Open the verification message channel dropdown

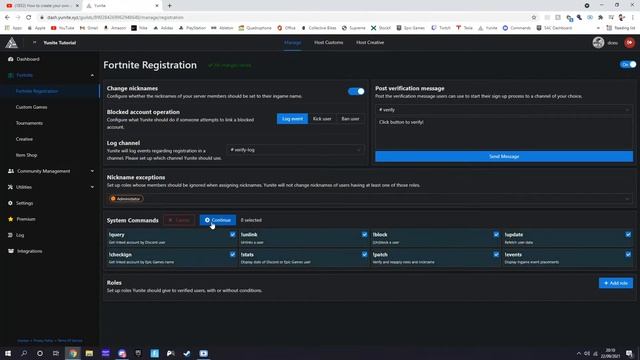[504, 110]
